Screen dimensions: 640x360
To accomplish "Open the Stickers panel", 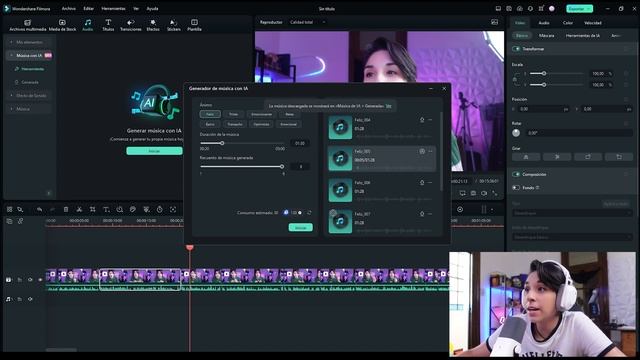I will coord(173,25).
